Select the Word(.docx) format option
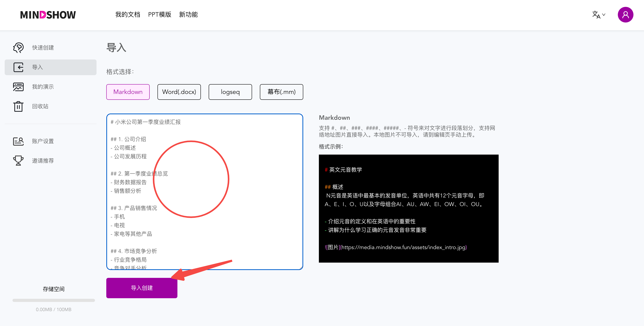 [179, 92]
